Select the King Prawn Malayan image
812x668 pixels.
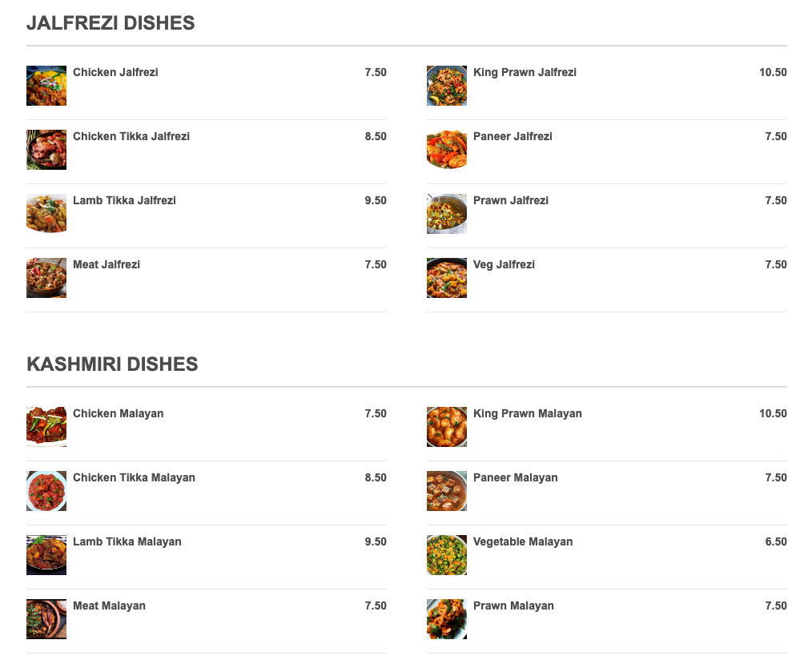tap(447, 427)
